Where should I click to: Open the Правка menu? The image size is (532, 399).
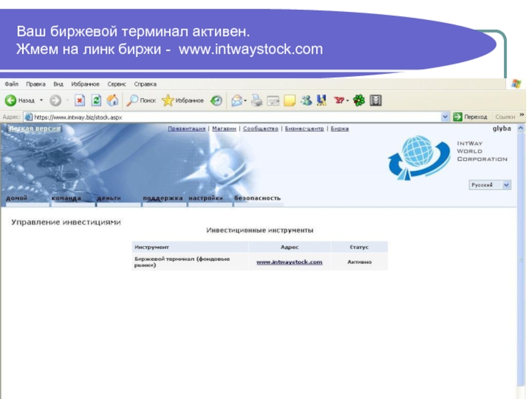point(36,84)
